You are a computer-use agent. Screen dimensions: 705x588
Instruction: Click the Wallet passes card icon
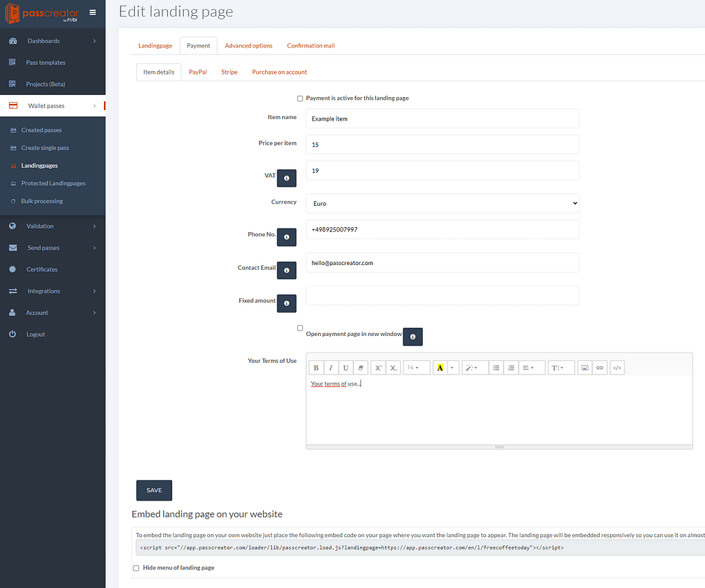point(13,105)
